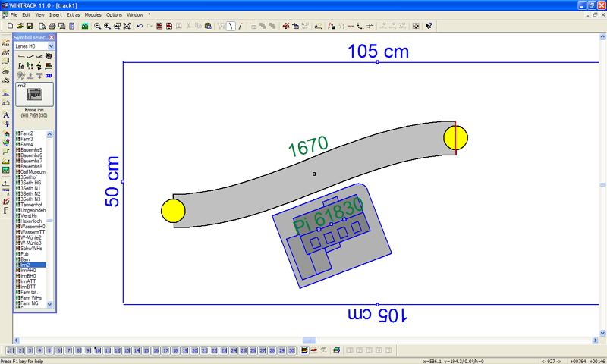The height and width of the screenshot is (364, 607).
Task: Toggle layer 25 button
Action: coord(243,350)
